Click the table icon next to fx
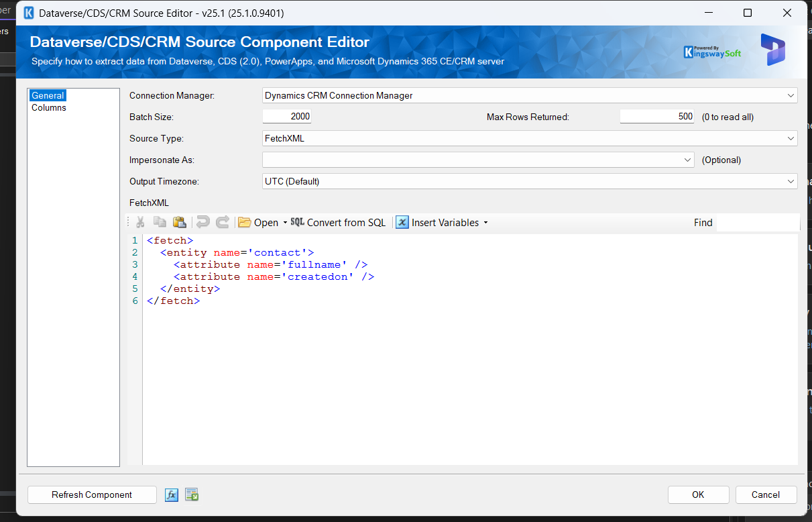Screen dimensions: 812x522 pos(192,495)
